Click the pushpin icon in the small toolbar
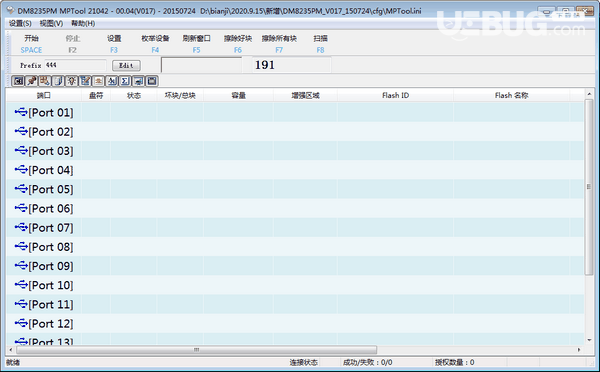The height and width of the screenshot is (372, 600). click(x=31, y=81)
